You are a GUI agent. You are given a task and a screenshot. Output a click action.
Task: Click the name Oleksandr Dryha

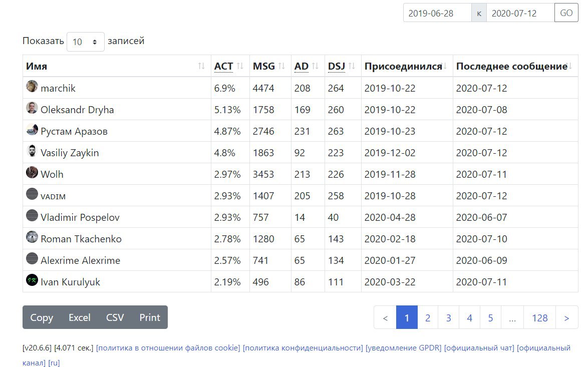77,110
